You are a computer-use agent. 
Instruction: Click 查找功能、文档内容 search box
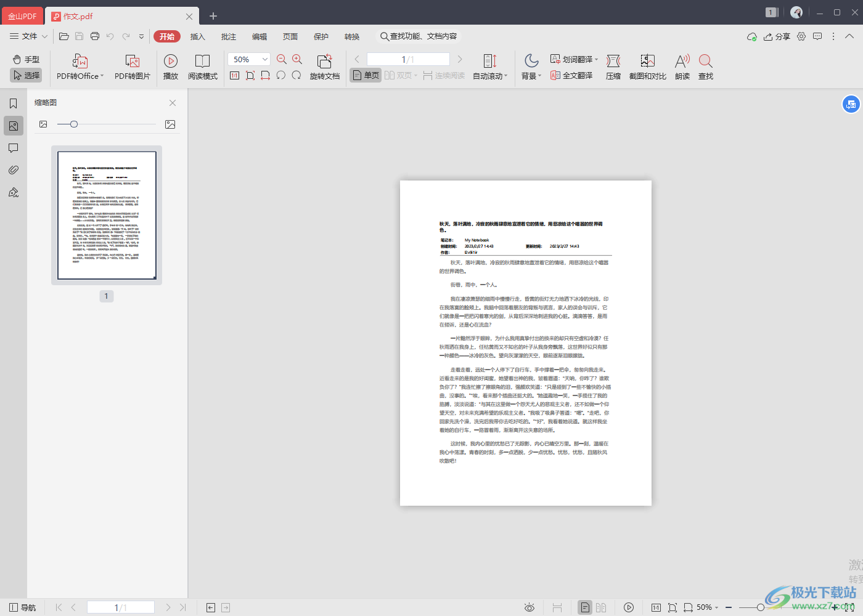pos(419,36)
